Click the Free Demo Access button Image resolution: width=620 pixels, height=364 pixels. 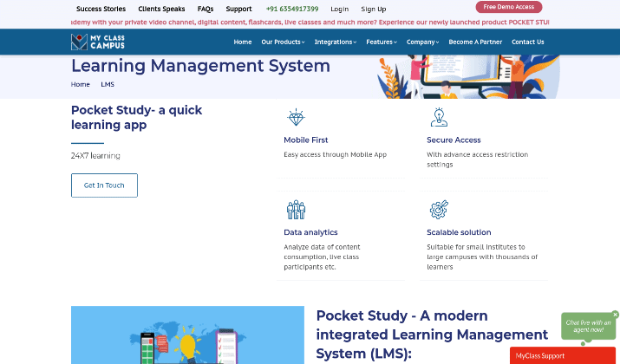click(x=508, y=7)
